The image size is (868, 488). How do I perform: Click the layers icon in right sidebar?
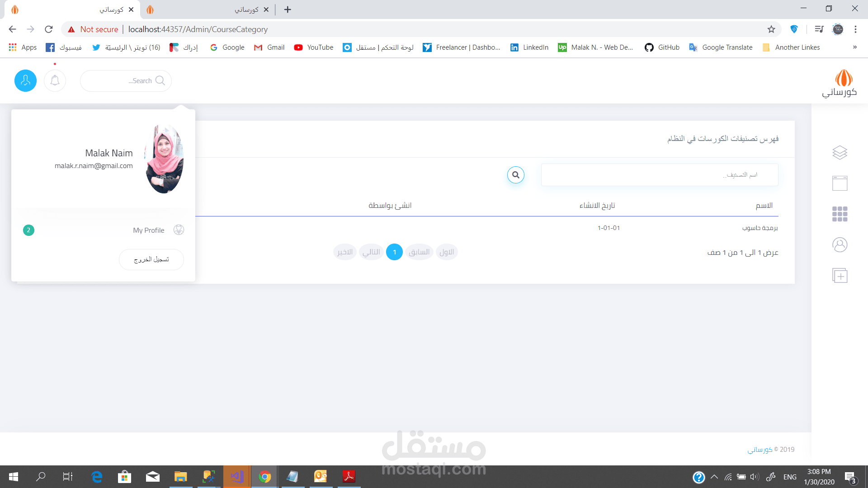pos(840,153)
